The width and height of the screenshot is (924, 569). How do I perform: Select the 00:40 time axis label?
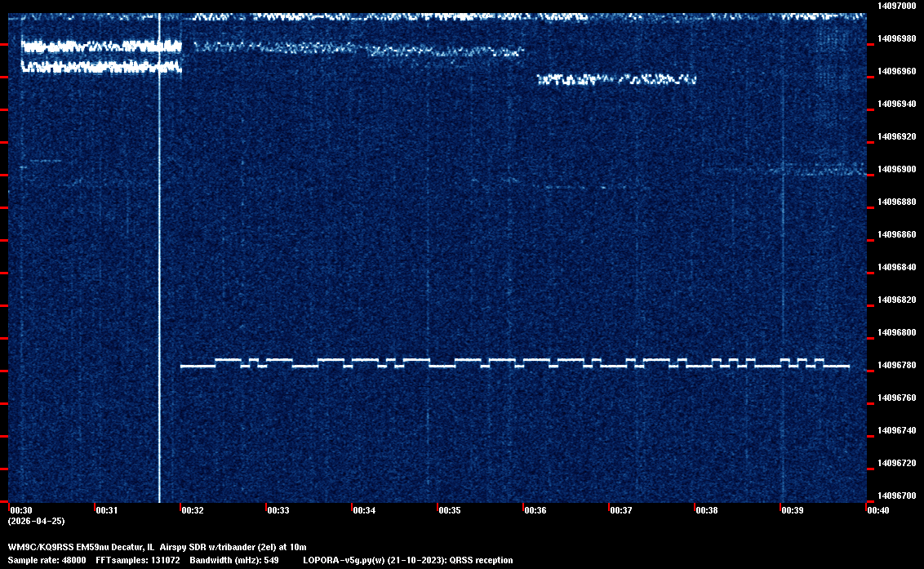(878, 510)
